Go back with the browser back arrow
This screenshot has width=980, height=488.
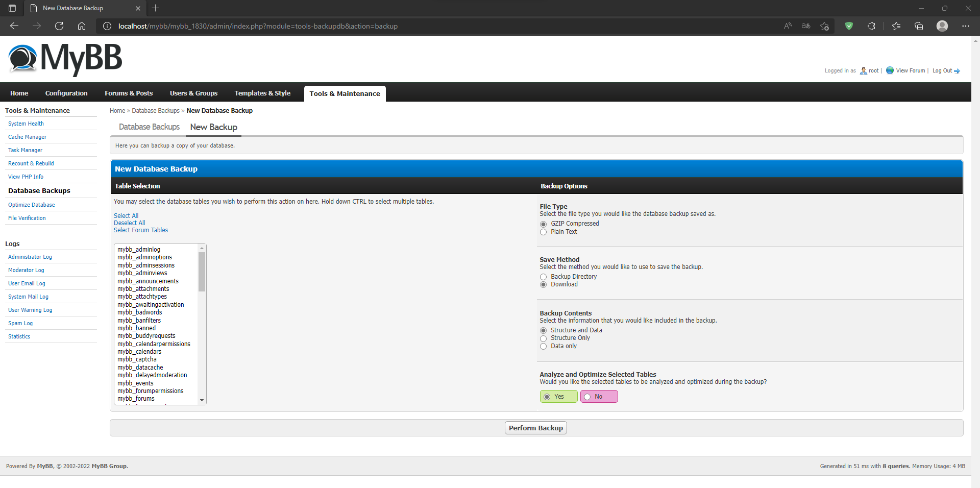click(14, 26)
